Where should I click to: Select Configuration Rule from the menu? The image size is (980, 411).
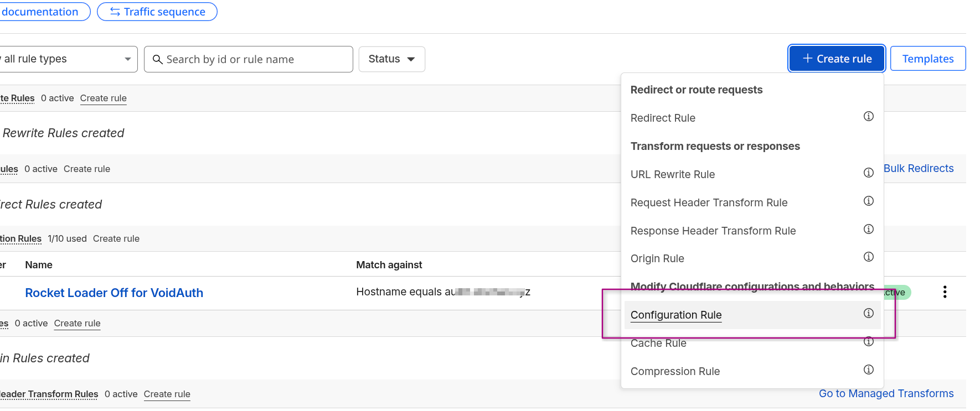click(x=676, y=315)
